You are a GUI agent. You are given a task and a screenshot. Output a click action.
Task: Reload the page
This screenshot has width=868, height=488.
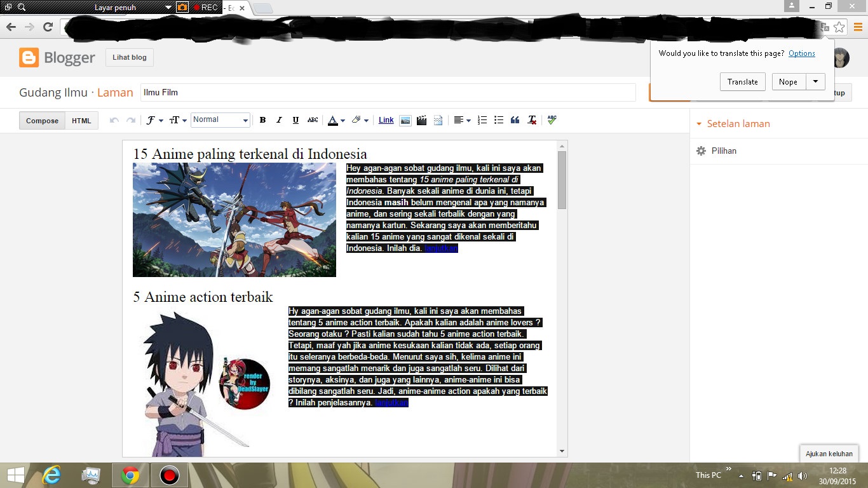(x=48, y=27)
